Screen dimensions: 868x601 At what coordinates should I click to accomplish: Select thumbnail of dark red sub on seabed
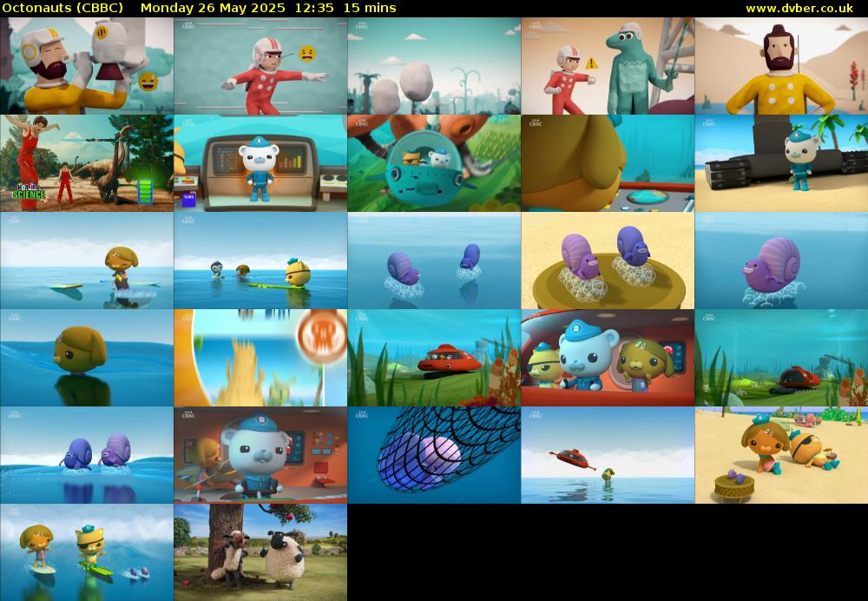(x=782, y=358)
